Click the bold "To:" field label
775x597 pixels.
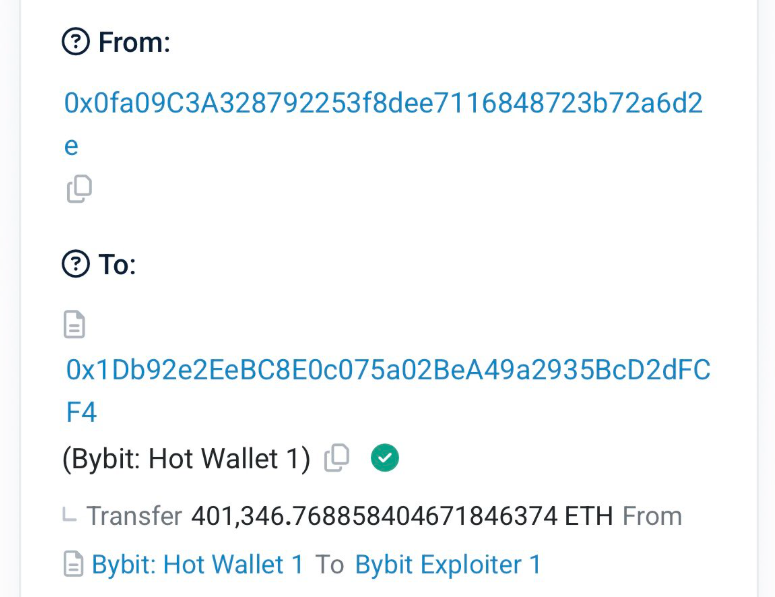click(x=117, y=264)
